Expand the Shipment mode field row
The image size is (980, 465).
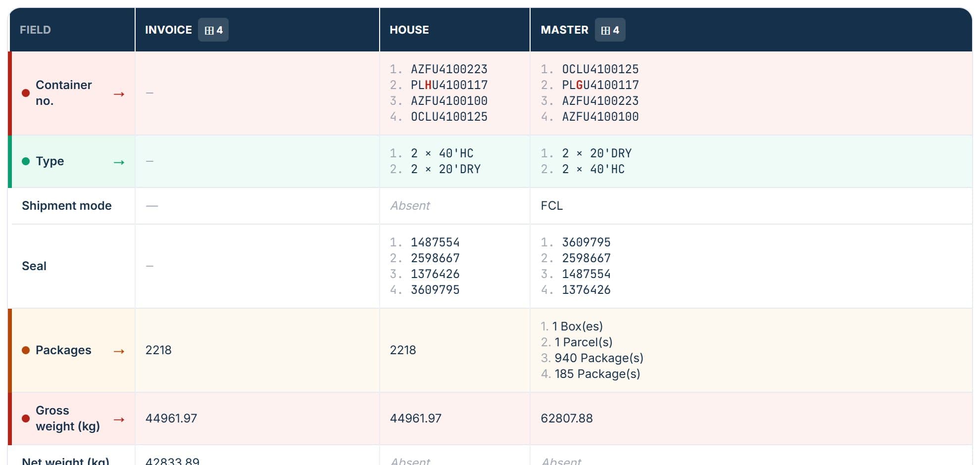(490, 206)
